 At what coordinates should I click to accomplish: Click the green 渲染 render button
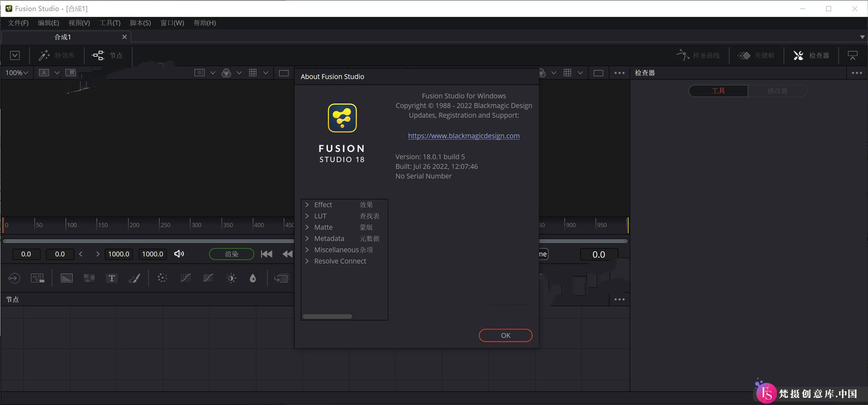pos(231,254)
